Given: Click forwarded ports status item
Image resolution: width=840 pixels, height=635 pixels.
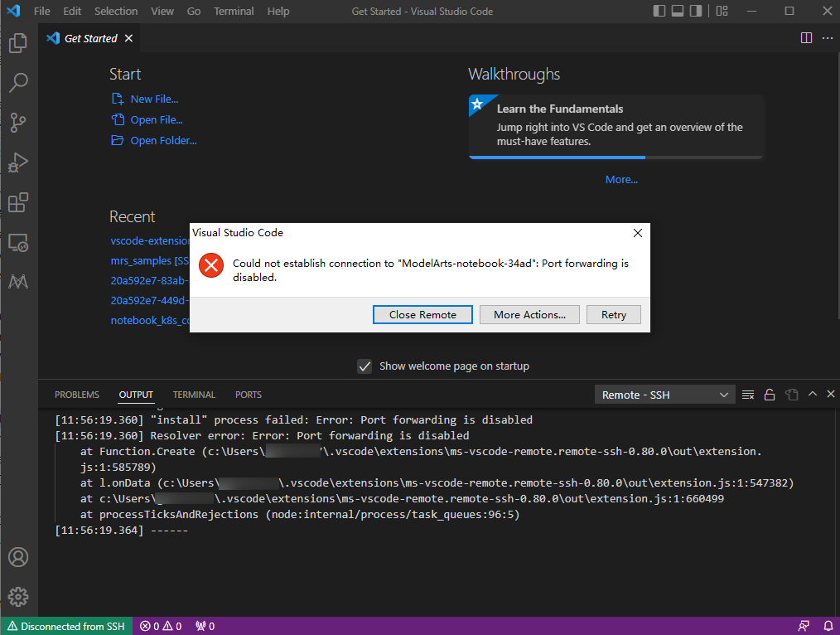Looking at the screenshot, I should pos(205,626).
